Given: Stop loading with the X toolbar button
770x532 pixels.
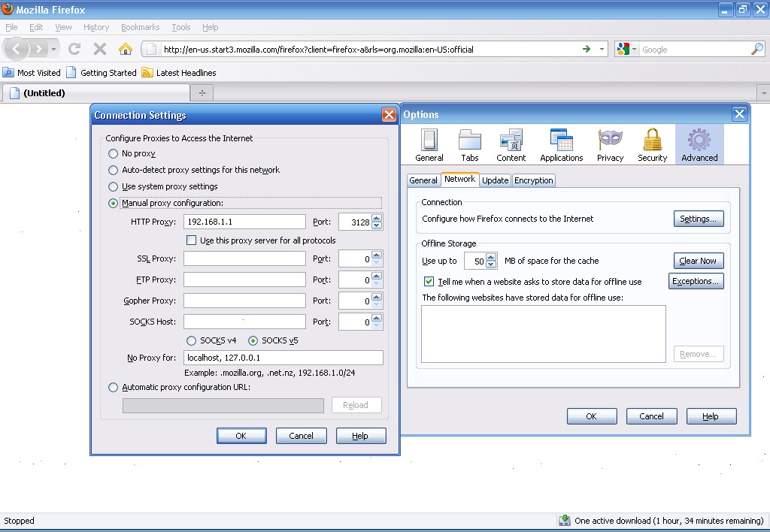Looking at the screenshot, I should pos(100,49).
